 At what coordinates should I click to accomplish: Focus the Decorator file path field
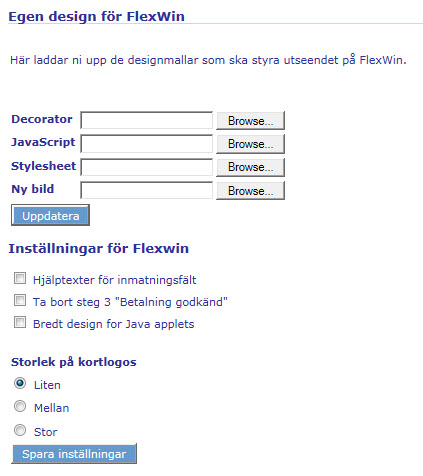click(146, 120)
